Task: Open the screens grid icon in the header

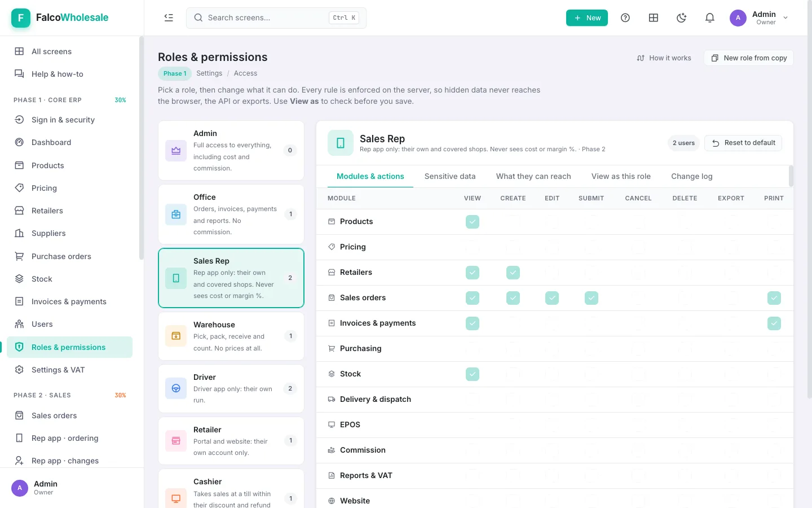Action: tap(654, 18)
